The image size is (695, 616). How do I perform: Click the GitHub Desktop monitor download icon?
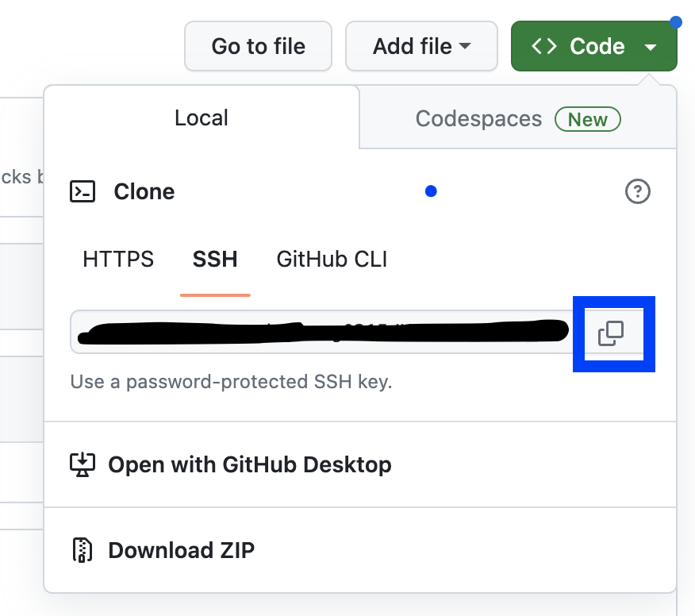83,464
